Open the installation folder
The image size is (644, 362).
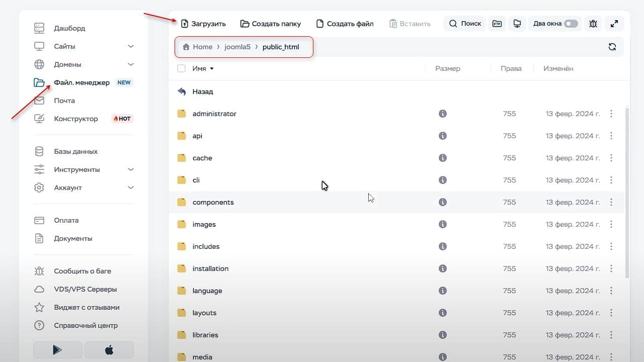210,268
